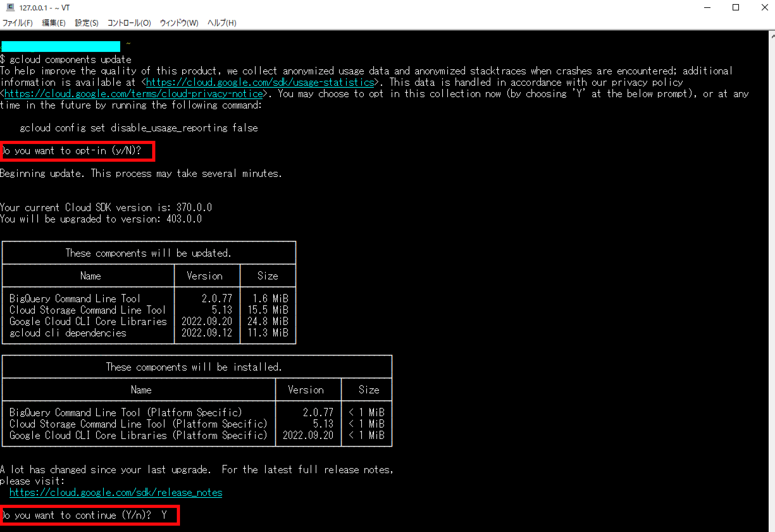Screen dimensions: 775x532
Task: Click the gcloud components update command line
Action: [70, 60]
